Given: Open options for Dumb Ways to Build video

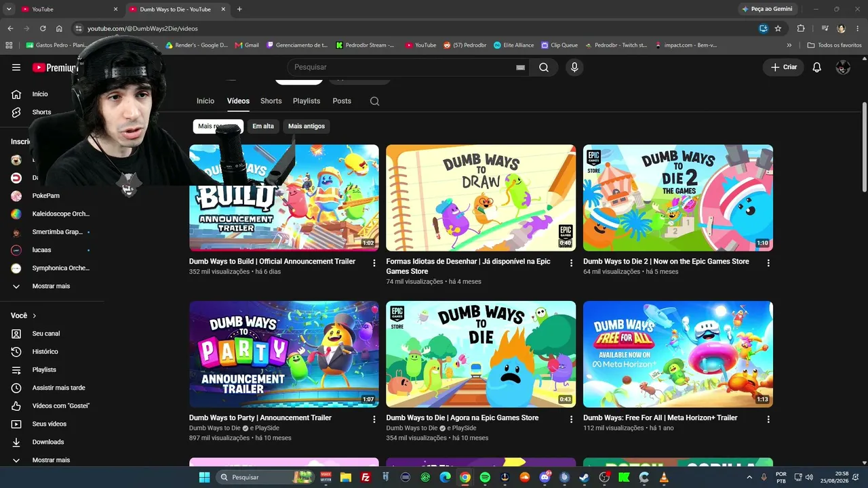Looking at the screenshot, I should point(374,263).
